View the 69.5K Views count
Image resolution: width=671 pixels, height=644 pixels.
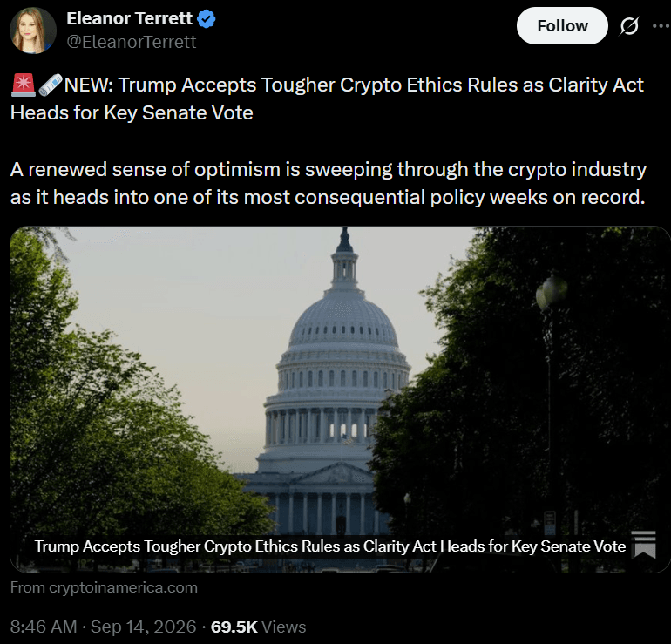259,627
